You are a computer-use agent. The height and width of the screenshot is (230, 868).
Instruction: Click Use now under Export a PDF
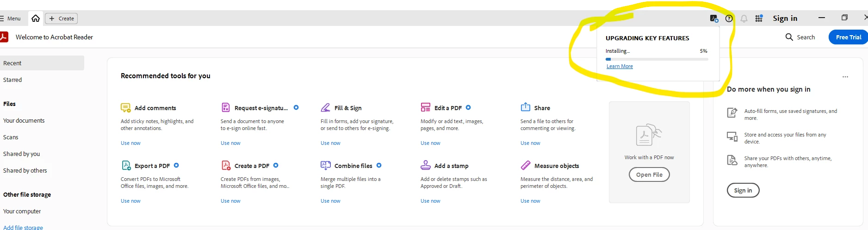(x=130, y=201)
